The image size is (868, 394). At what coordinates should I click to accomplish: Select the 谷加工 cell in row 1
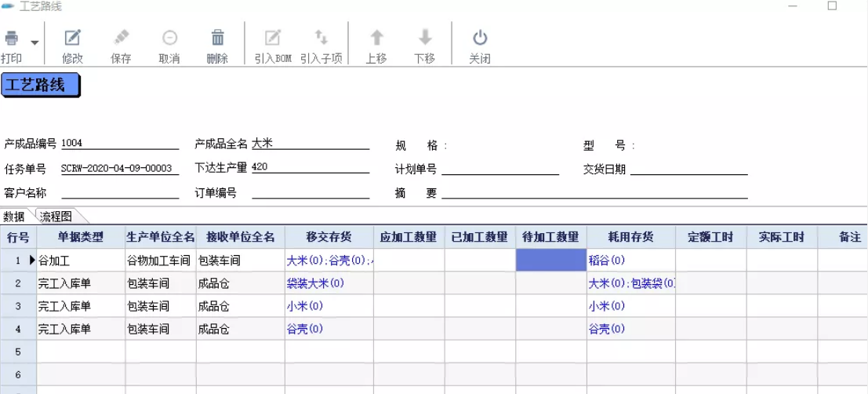click(x=81, y=260)
